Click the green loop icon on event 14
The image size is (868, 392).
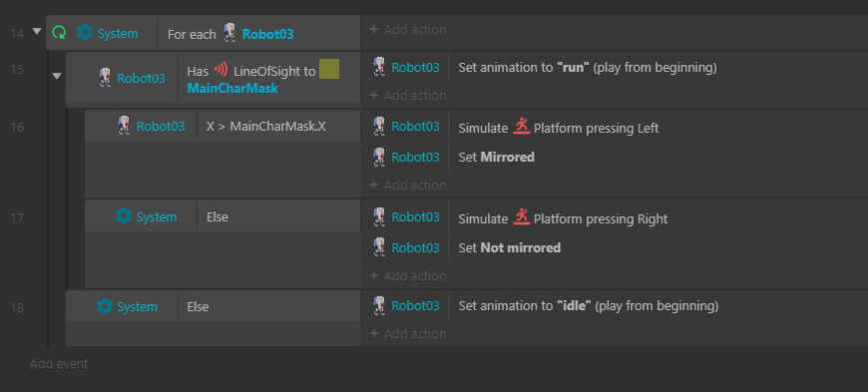59,33
